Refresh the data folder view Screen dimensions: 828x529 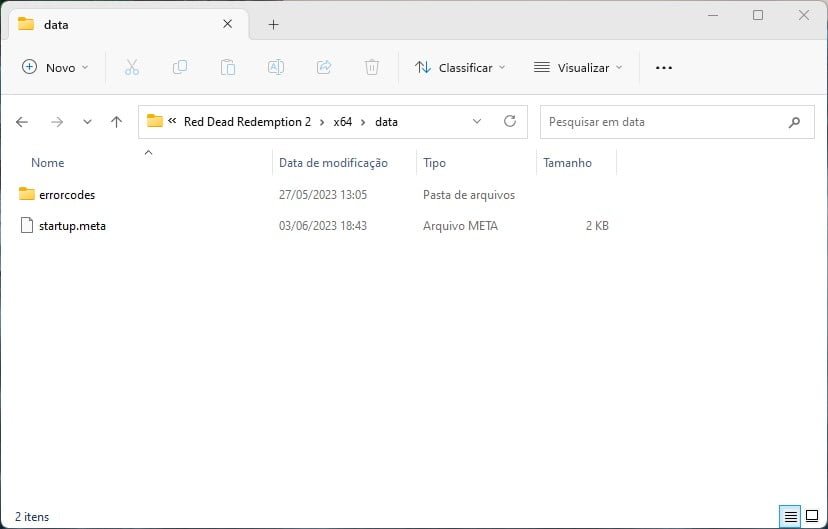click(510, 121)
